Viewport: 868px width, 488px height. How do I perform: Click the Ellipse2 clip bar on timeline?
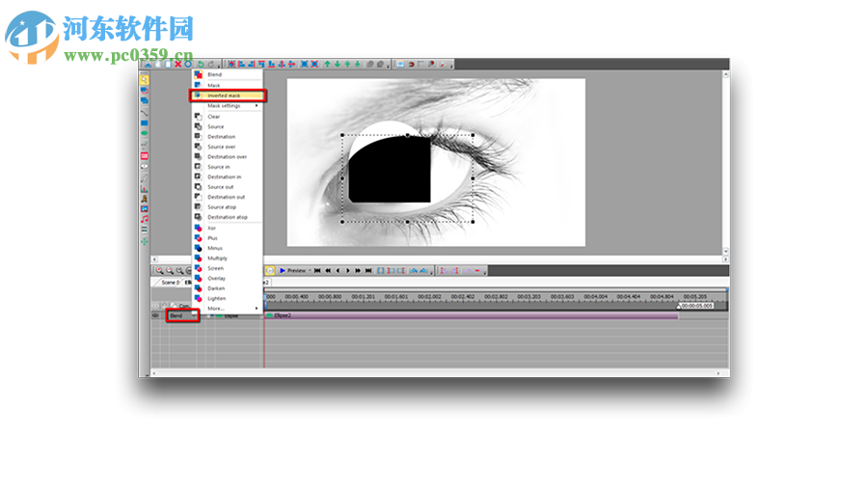[472, 315]
